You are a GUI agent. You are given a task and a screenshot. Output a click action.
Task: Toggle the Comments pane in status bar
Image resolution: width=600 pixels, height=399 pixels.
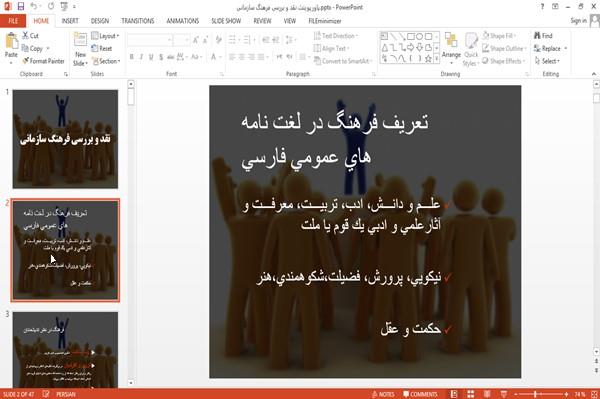420,394
